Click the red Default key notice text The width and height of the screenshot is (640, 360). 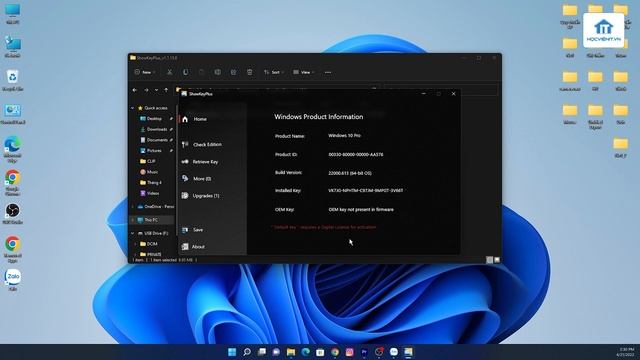[x=323, y=227]
